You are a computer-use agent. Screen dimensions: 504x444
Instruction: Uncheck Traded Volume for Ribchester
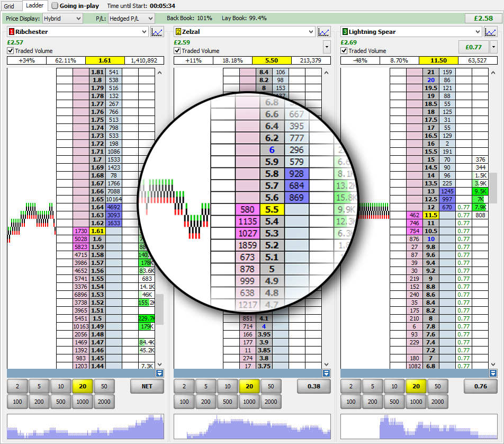[x=11, y=51]
